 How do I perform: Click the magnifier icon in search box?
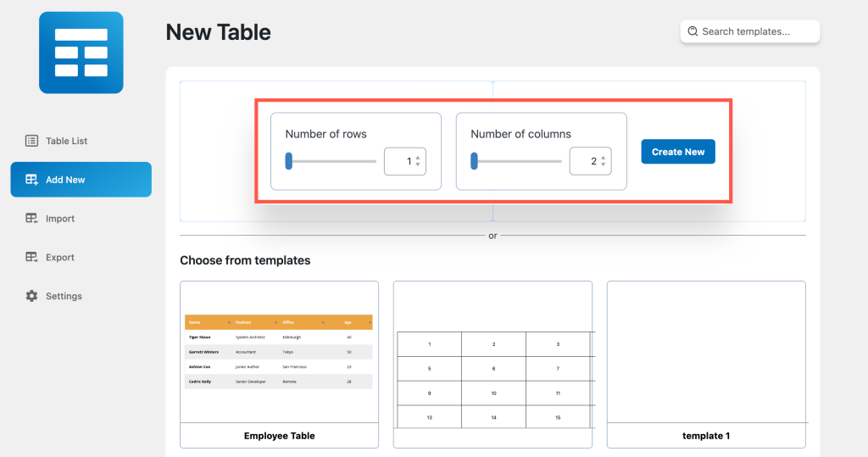coord(693,31)
